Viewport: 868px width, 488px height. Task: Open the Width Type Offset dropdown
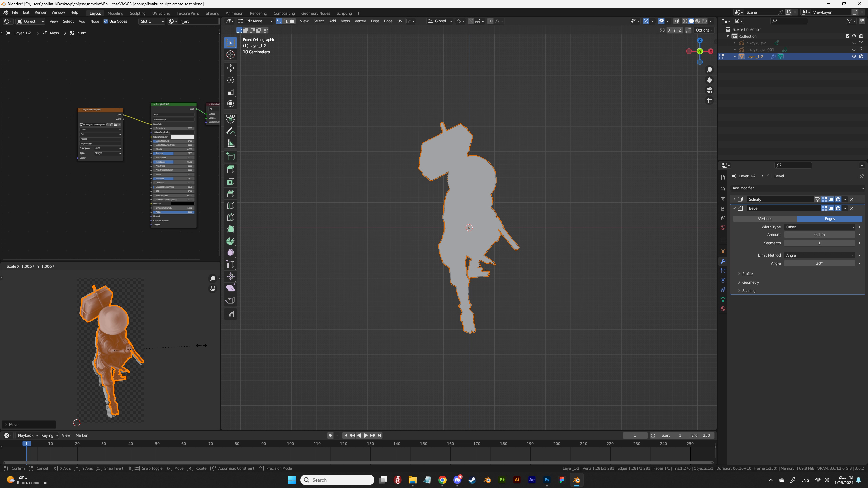(820, 227)
